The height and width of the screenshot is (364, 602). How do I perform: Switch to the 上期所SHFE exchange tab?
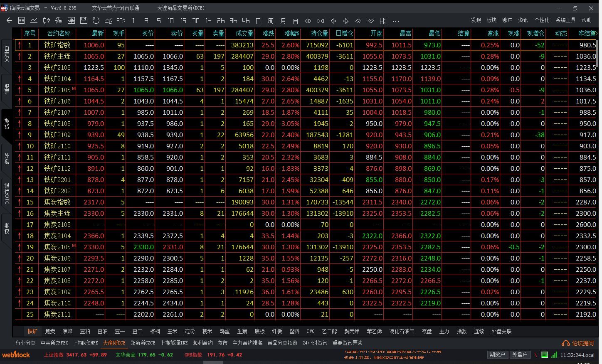tap(85, 343)
